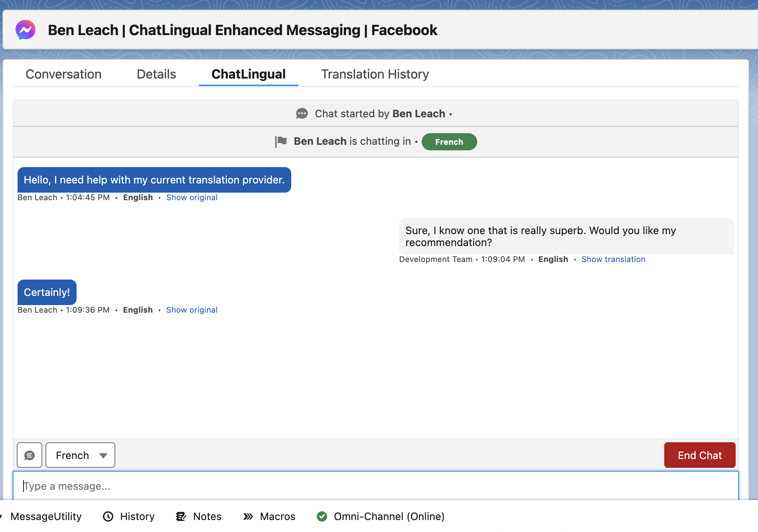Viewport: 758px width, 532px height.
Task: Click the page title Ben Leach | ChatLingual
Action: click(x=243, y=30)
